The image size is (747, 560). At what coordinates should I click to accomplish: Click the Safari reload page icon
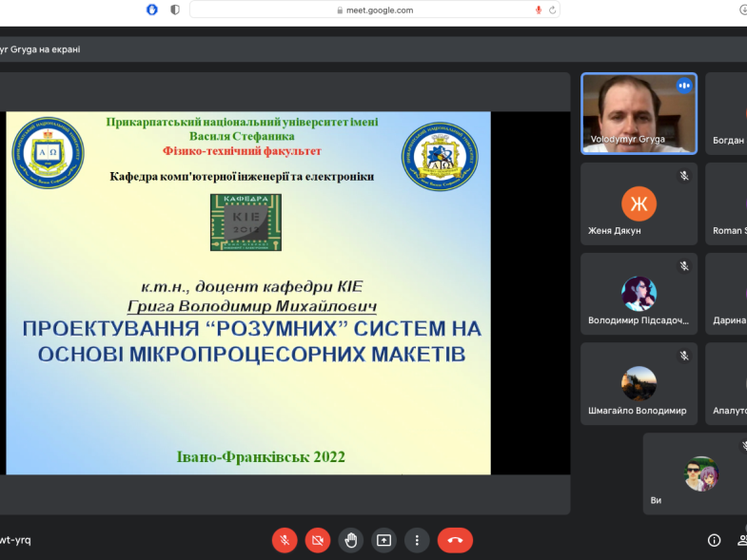tap(552, 10)
